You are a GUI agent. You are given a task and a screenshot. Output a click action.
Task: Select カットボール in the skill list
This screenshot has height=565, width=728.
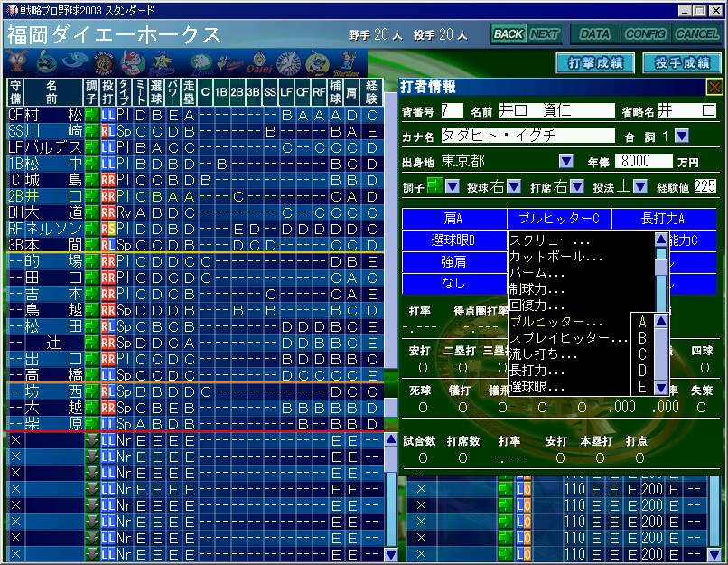coord(551,257)
